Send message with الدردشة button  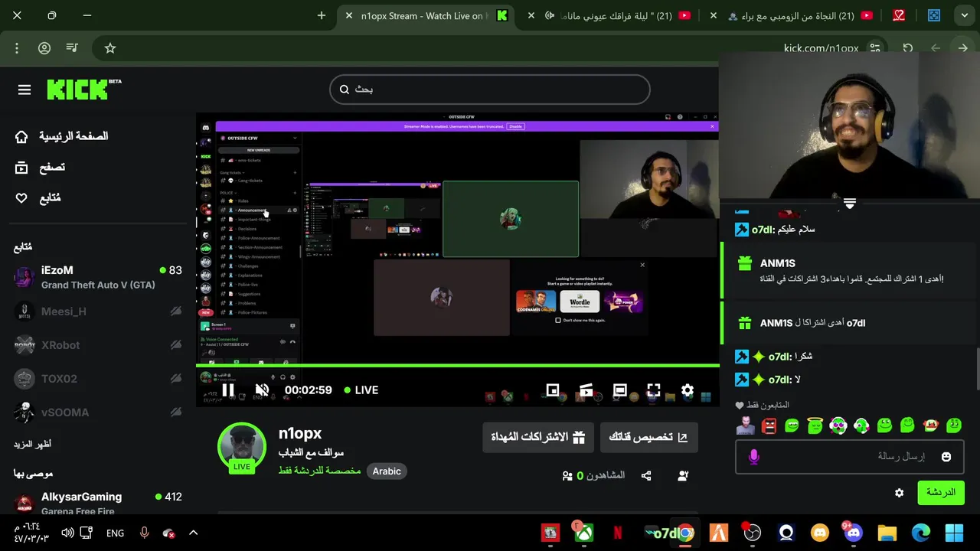tap(941, 493)
